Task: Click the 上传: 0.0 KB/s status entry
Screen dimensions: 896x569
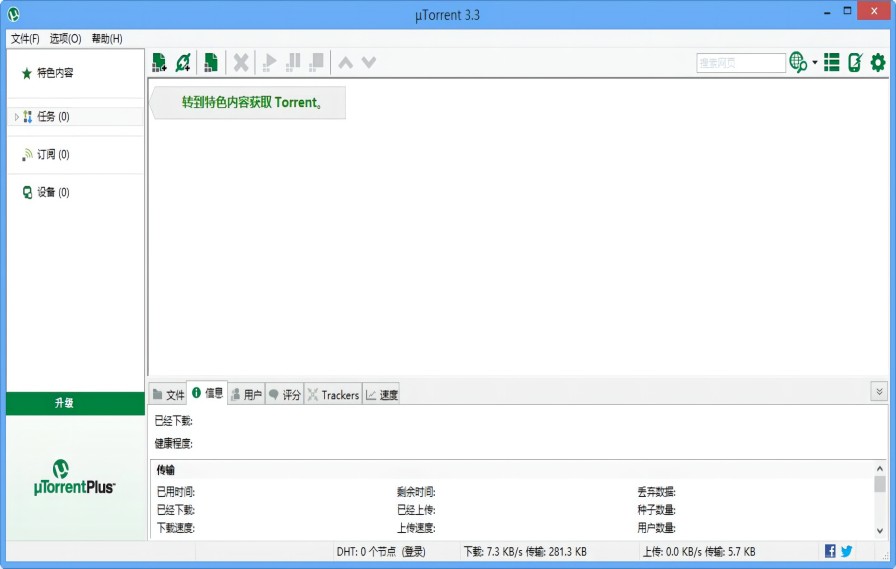Action: 699,551
